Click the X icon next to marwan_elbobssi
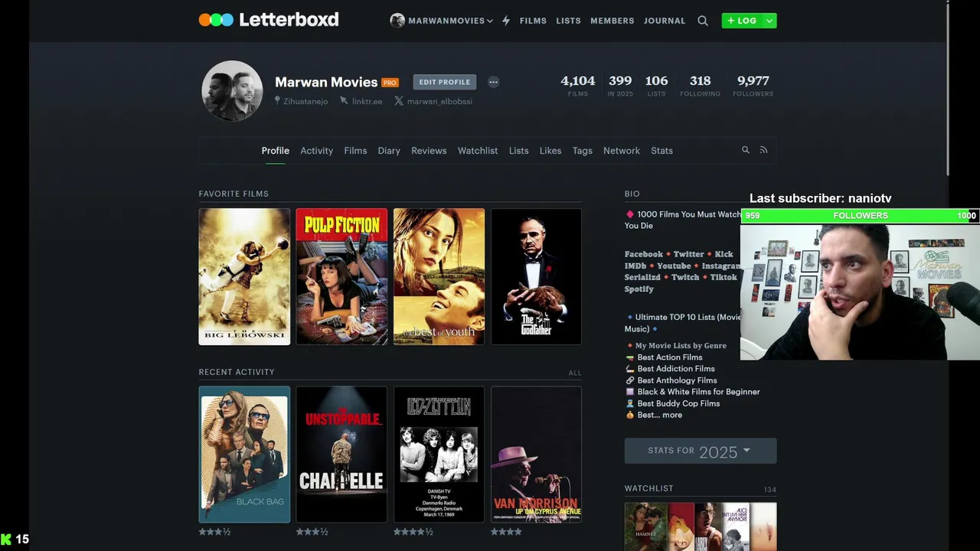 [399, 101]
